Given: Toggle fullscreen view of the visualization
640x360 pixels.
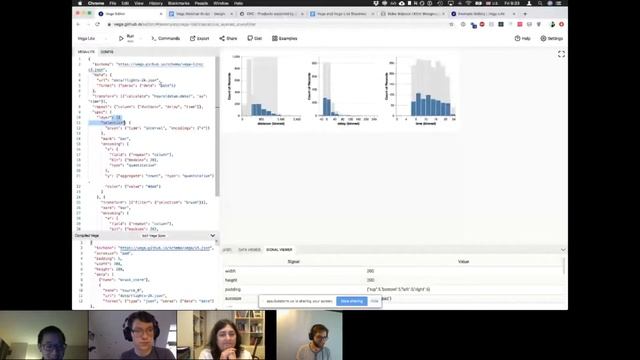Looking at the screenshot, I should coord(561,54).
